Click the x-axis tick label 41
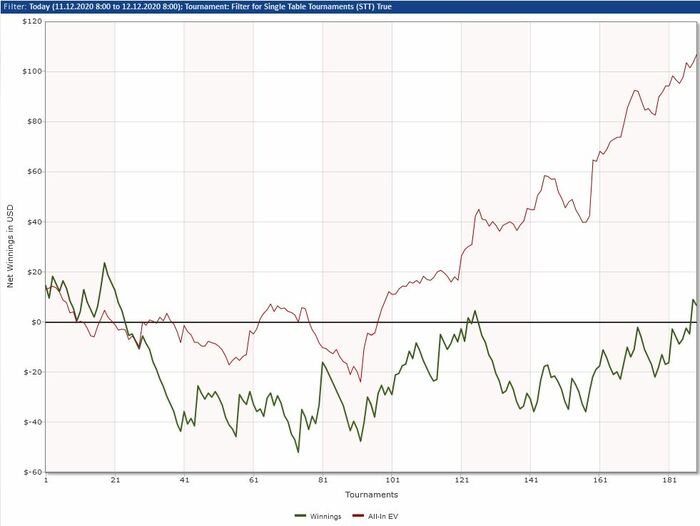700x526 pixels. pyautogui.click(x=184, y=480)
